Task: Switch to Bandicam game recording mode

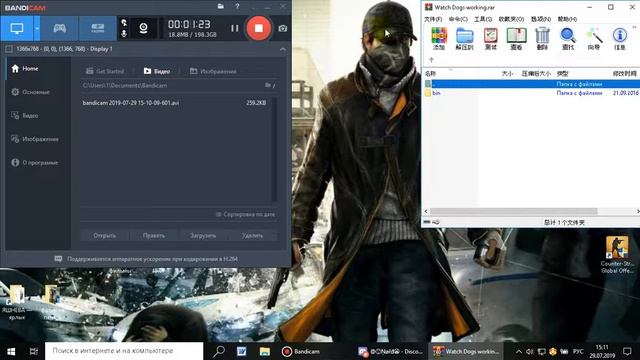Action: 60,28
